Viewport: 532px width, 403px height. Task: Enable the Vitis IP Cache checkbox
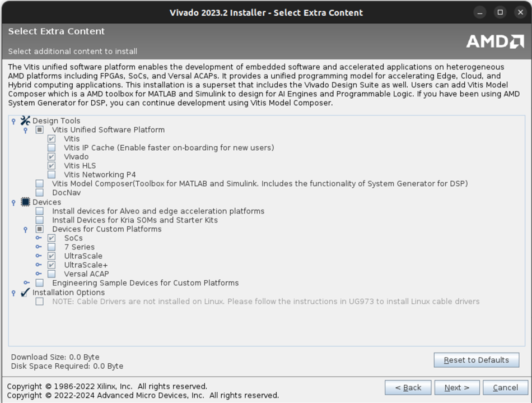tap(52, 147)
